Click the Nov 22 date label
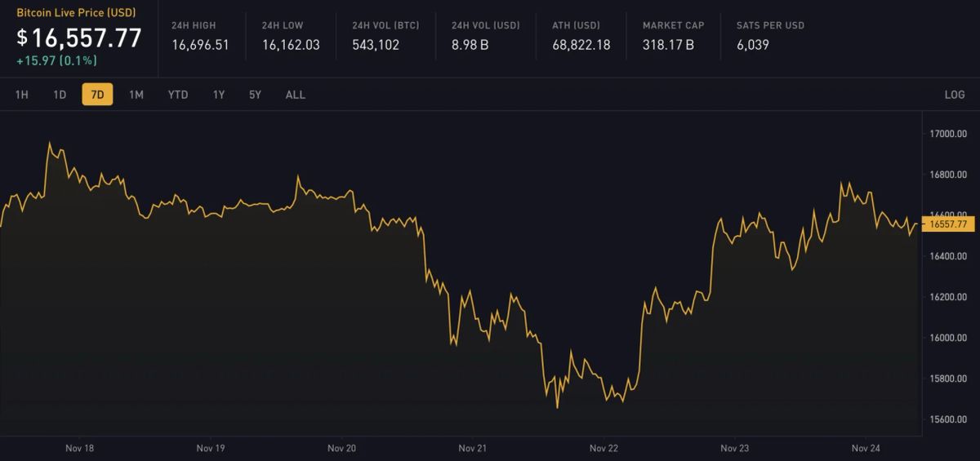Image resolution: width=980 pixels, height=461 pixels. point(604,449)
